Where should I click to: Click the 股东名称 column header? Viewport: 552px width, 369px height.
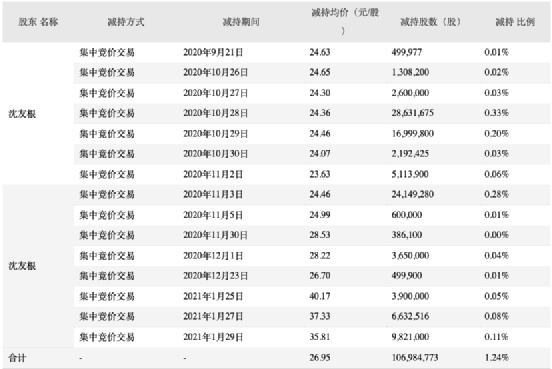coord(38,22)
